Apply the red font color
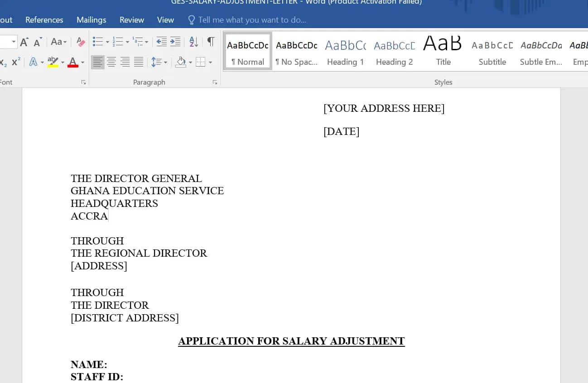This screenshot has width=588, height=383. [x=73, y=62]
